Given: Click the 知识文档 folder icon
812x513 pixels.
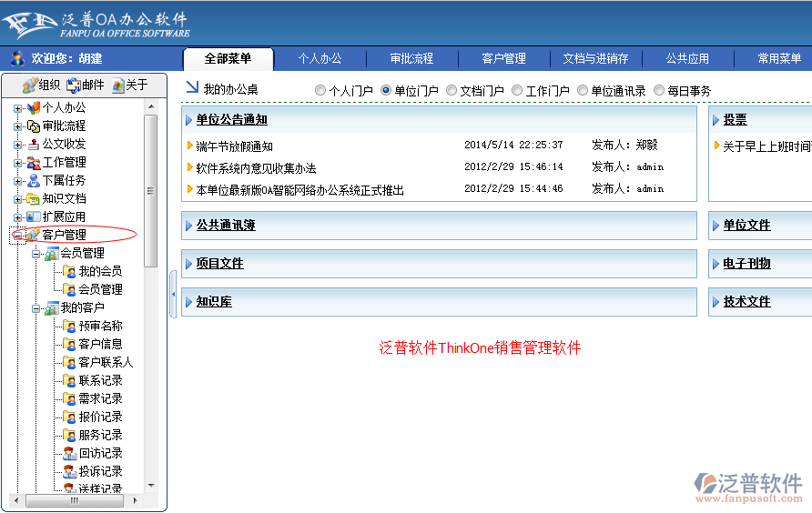Looking at the screenshot, I should click(x=33, y=199).
